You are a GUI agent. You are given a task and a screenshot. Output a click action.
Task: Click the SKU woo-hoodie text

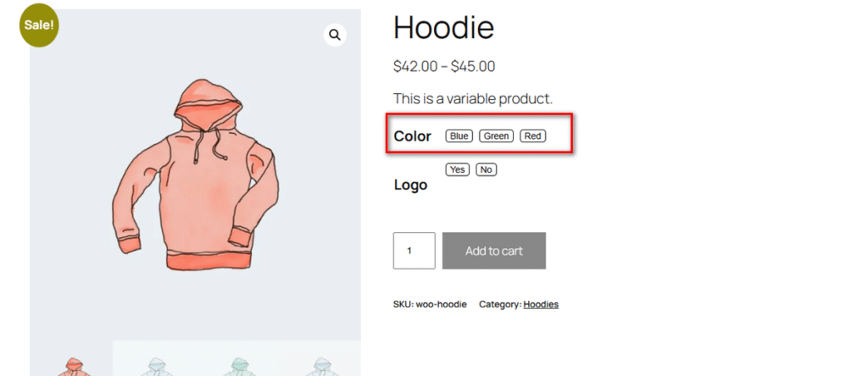[x=430, y=304]
